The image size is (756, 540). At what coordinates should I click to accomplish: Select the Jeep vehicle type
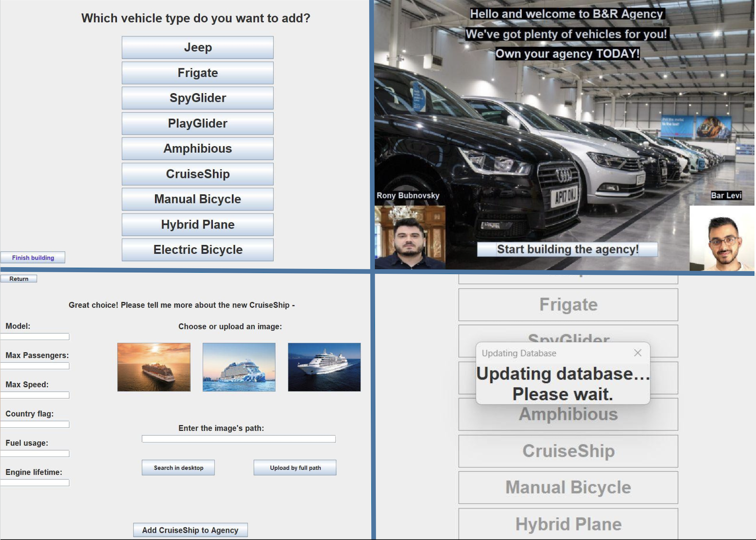pos(197,47)
